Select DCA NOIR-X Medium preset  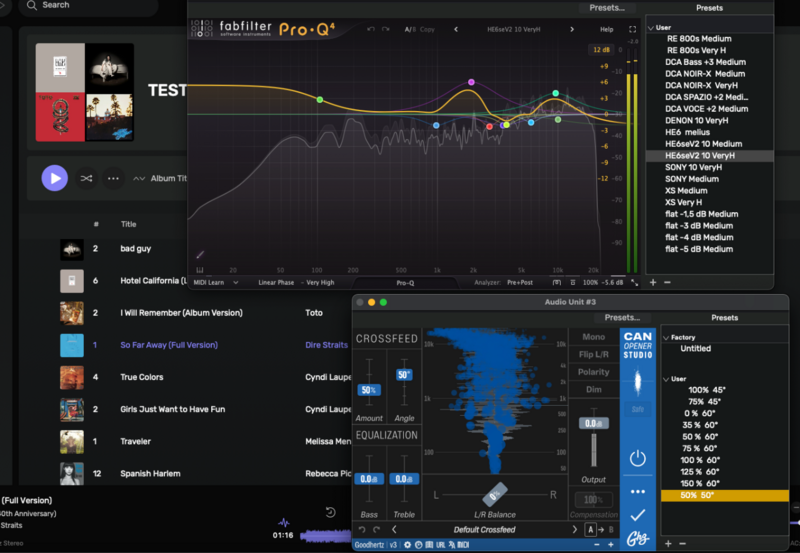(x=705, y=74)
